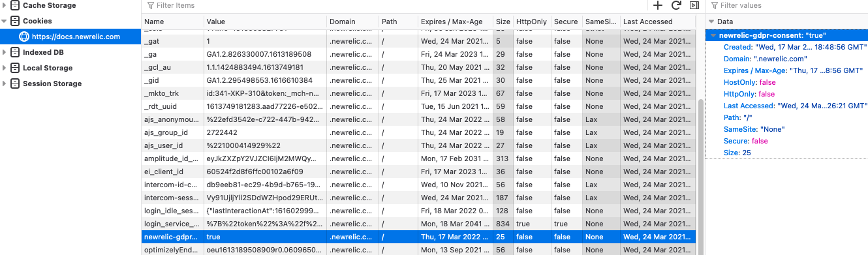Collapse the newrelic-gdpr-consent entry in sidebar
The height and width of the screenshot is (255, 868).
pos(714,35)
